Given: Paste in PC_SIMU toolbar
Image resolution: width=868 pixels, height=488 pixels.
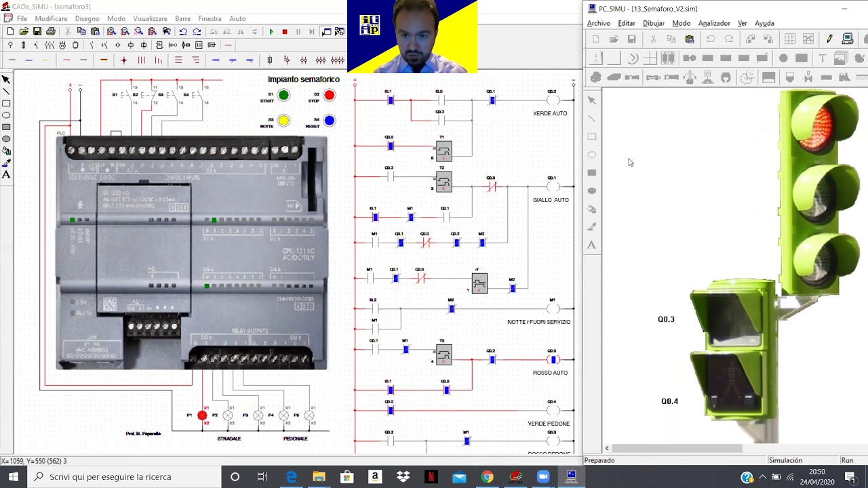Looking at the screenshot, I should pos(690,39).
